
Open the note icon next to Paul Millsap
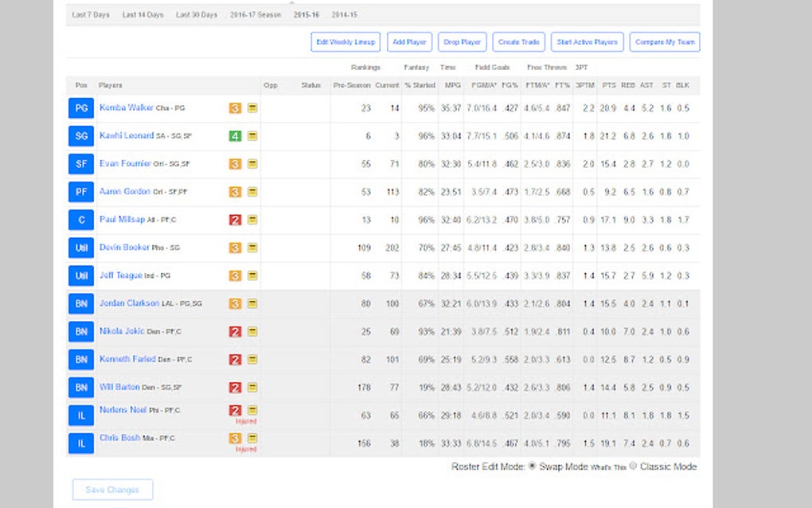click(x=251, y=220)
